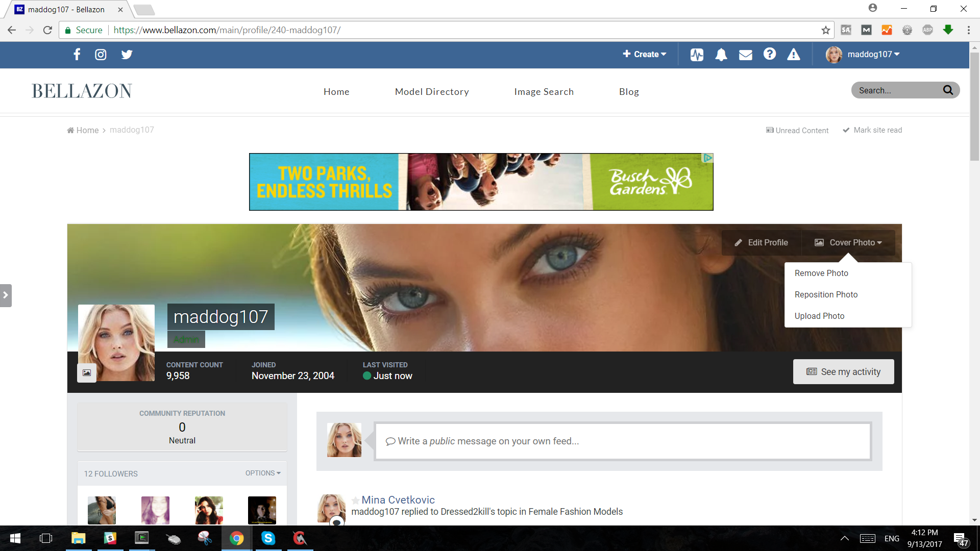
Task: Open the Twitter social icon
Action: click(x=127, y=55)
